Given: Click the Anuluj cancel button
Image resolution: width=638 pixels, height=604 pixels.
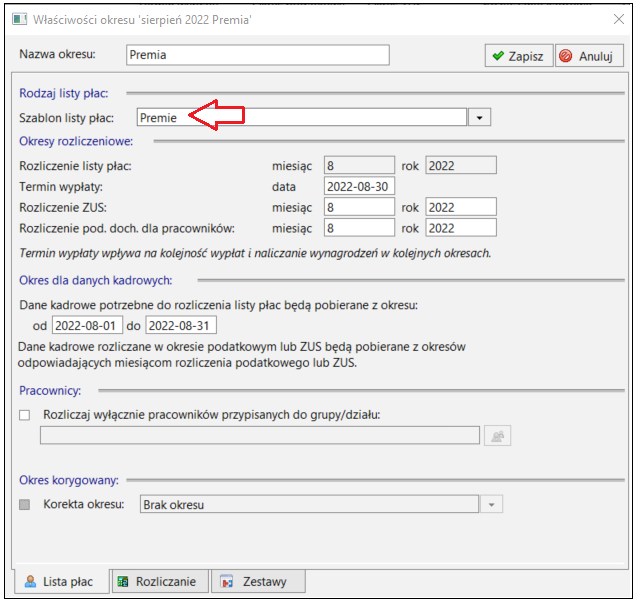Looking at the screenshot, I should 589,56.
